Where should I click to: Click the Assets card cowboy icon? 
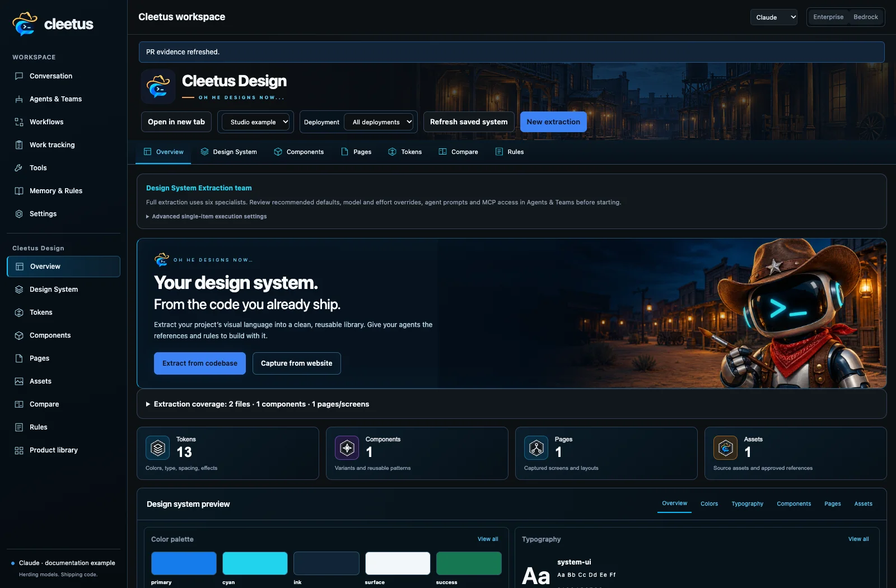[726, 448]
